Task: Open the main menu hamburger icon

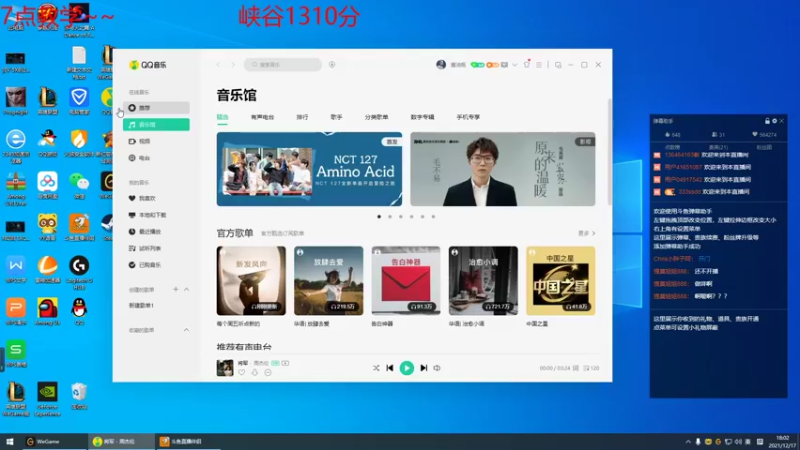Action: tap(539, 65)
